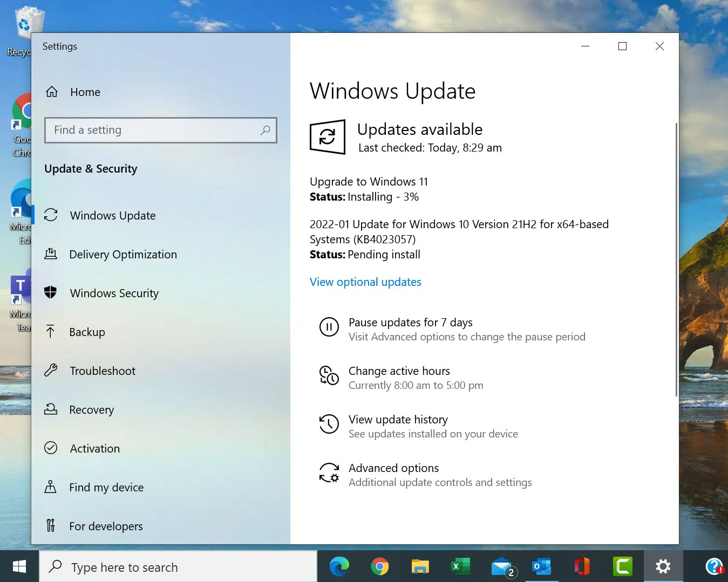
Task: Click the Windows Security shield icon
Action: (x=51, y=293)
